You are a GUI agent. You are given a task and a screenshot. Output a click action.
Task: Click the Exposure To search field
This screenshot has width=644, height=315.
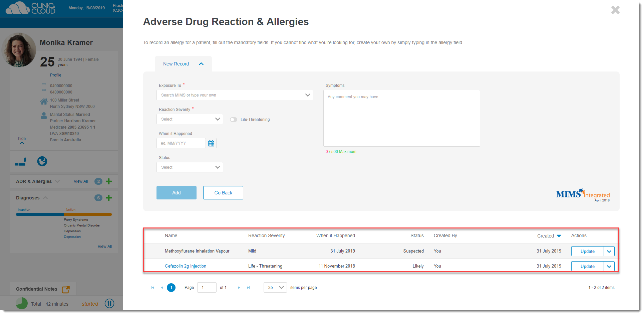click(229, 95)
